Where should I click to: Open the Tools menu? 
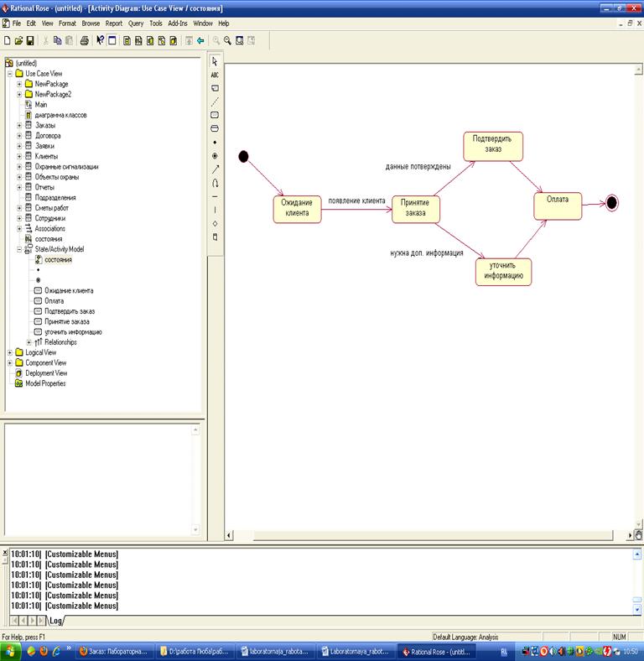(156, 23)
